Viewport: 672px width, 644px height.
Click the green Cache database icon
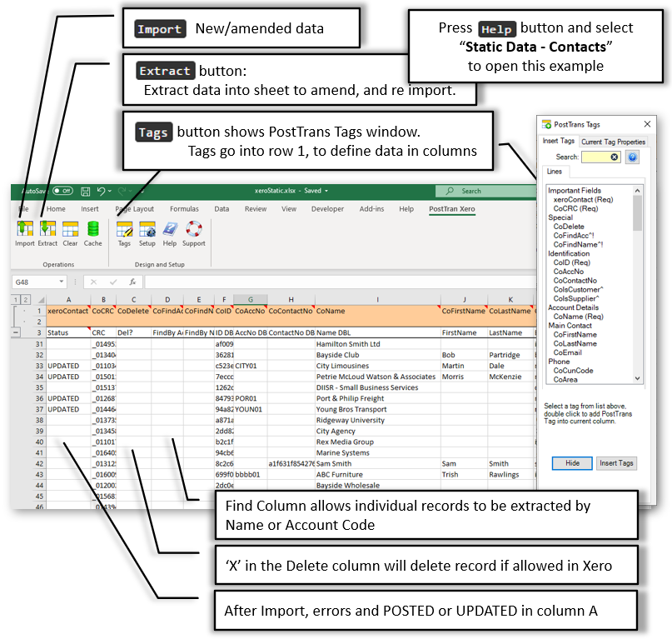click(93, 229)
